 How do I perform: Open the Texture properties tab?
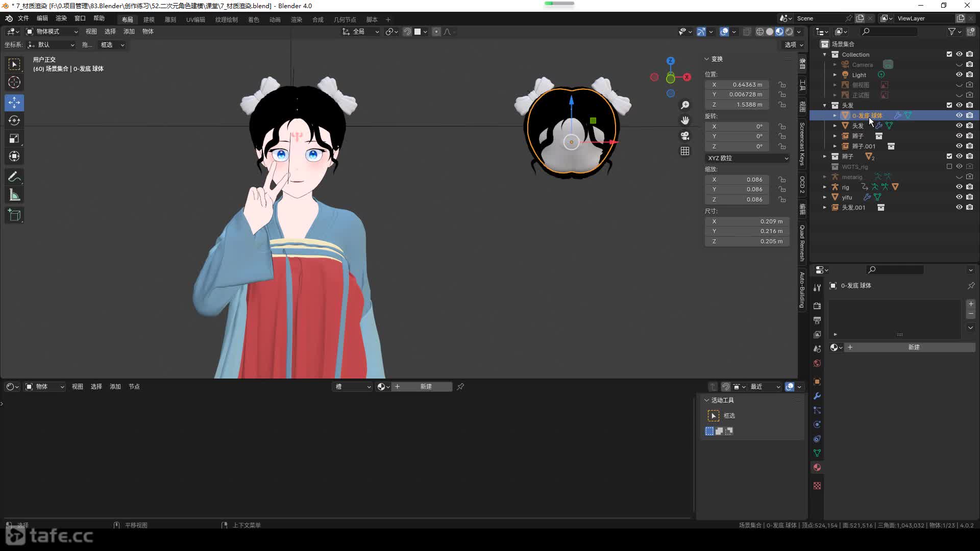pyautogui.click(x=817, y=486)
